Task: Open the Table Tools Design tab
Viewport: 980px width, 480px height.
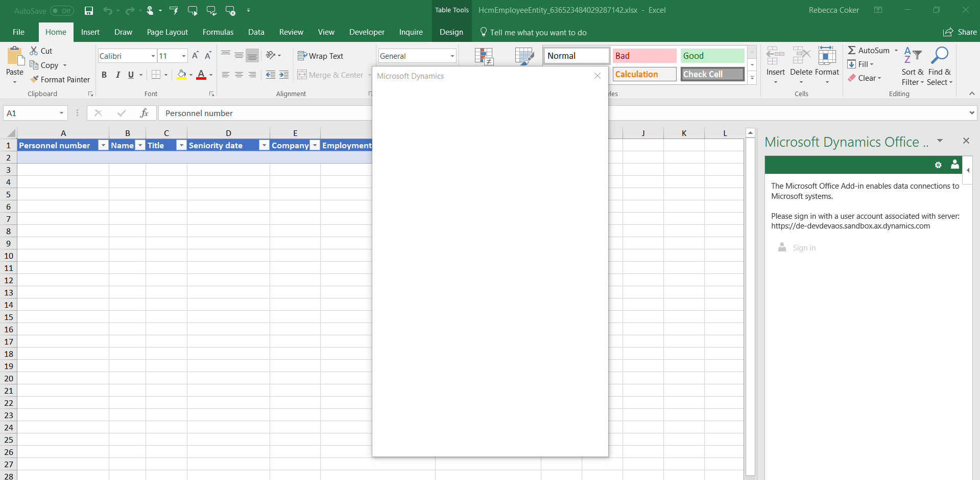Action: 451,32
